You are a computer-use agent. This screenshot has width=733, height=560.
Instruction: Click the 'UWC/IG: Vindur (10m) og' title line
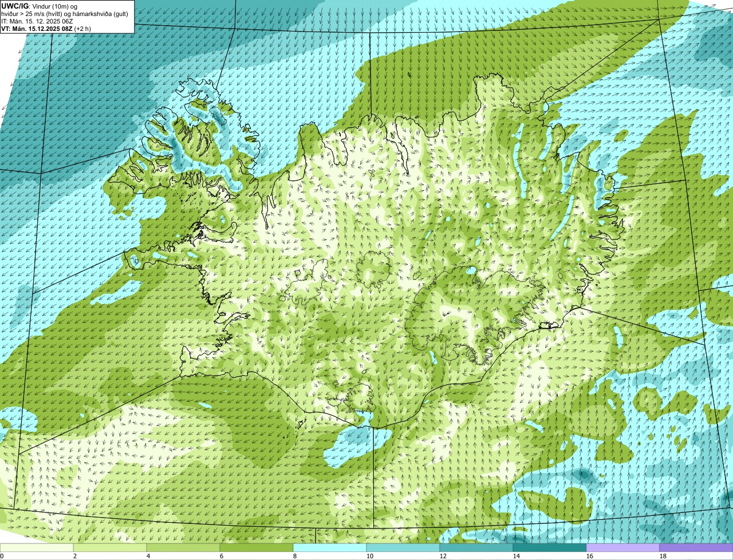(x=40, y=6)
